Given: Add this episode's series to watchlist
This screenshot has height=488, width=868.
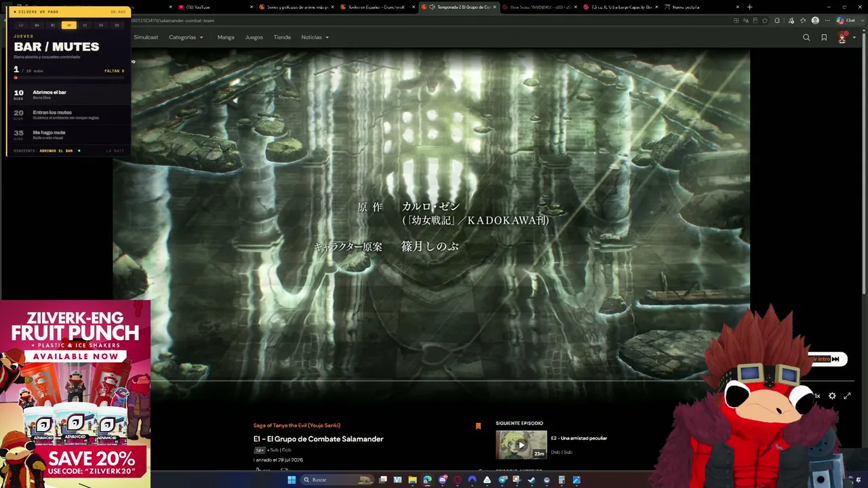Looking at the screenshot, I should click(x=478, y=426).
